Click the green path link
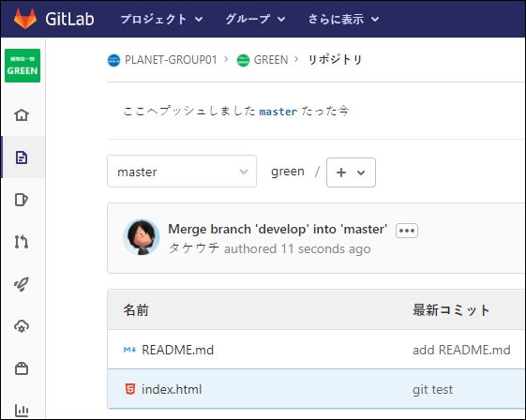This screenshot has width=526, height=420. tap(288, 172)
